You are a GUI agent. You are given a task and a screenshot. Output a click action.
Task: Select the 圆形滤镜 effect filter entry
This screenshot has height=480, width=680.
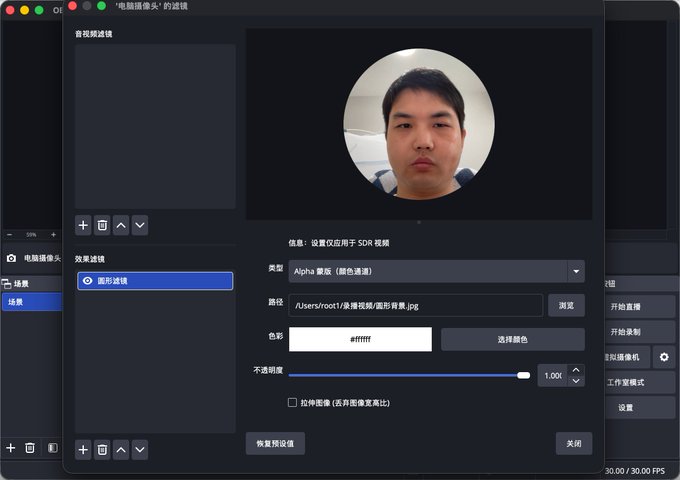pos(155,281)
